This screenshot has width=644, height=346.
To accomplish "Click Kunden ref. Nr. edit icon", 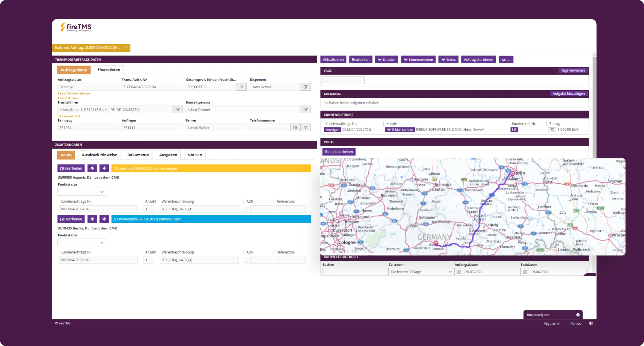I will click(514, 130).
